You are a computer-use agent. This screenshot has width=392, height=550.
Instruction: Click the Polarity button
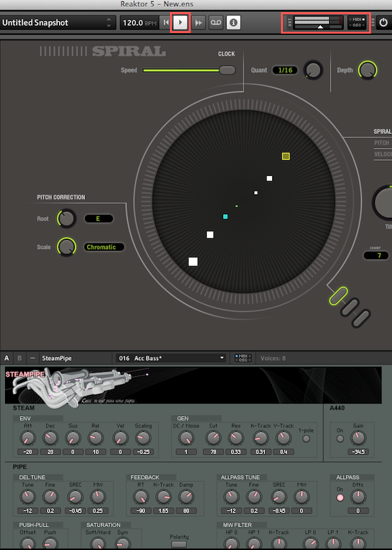click(x=180, y=544)
